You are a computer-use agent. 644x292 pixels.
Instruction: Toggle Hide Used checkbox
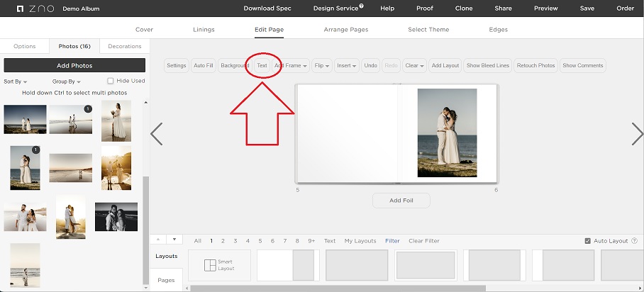point(110,81)
